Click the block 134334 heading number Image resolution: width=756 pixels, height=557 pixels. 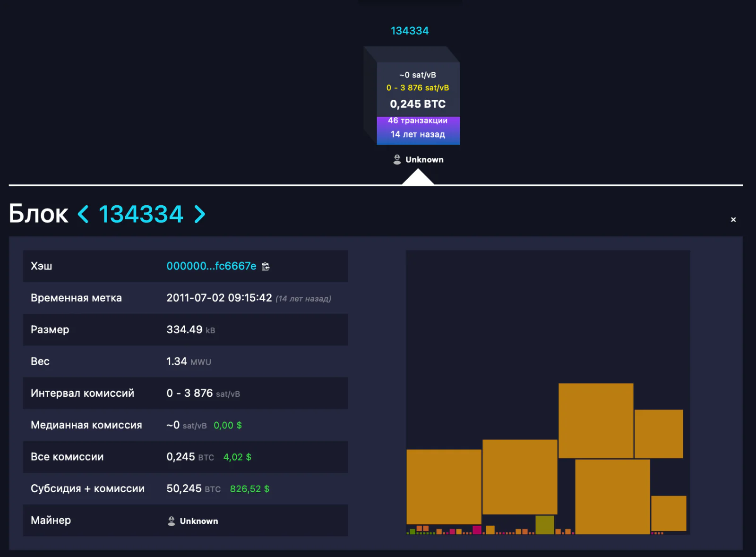click(x=141, y=214)
